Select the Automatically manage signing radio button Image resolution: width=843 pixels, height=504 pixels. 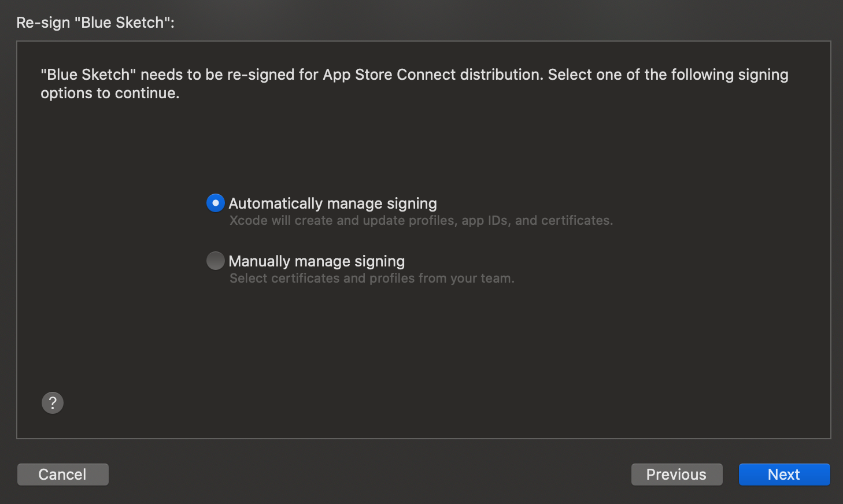tap(216, 203)
